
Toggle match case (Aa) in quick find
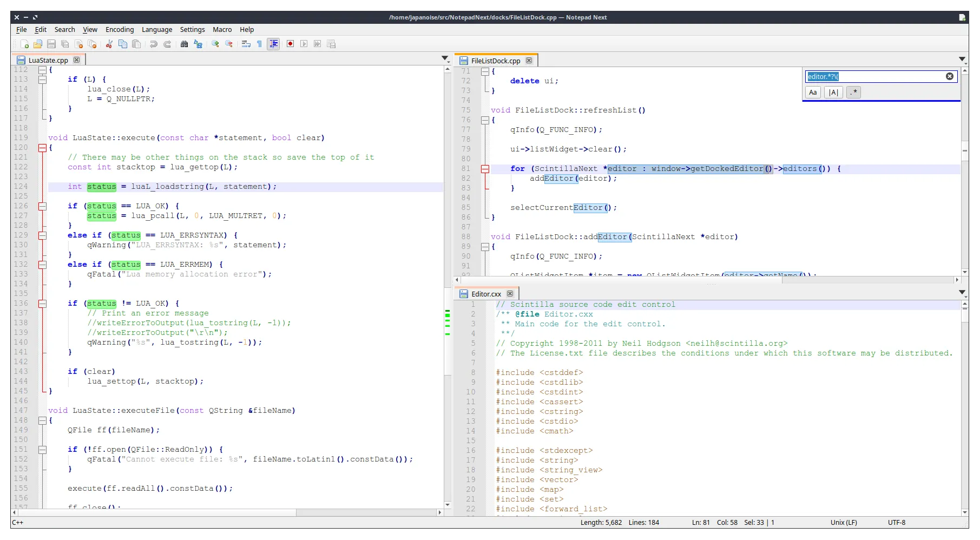click(813, 93)
